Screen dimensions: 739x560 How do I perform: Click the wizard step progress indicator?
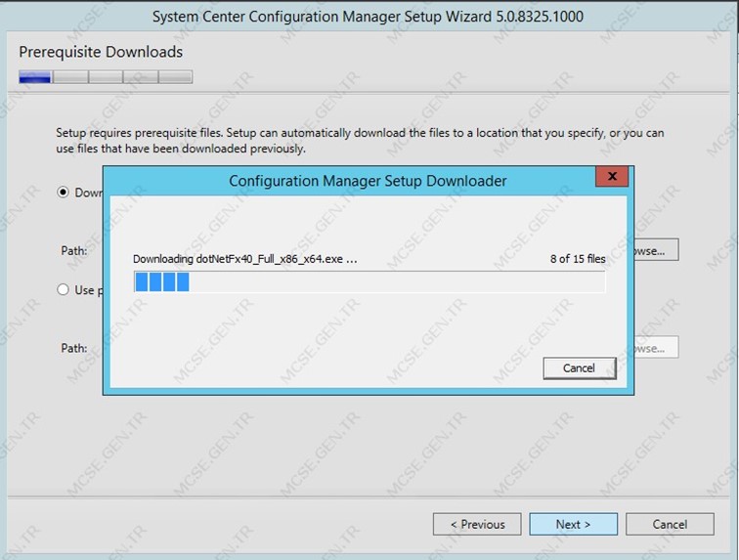click(106, 77)
